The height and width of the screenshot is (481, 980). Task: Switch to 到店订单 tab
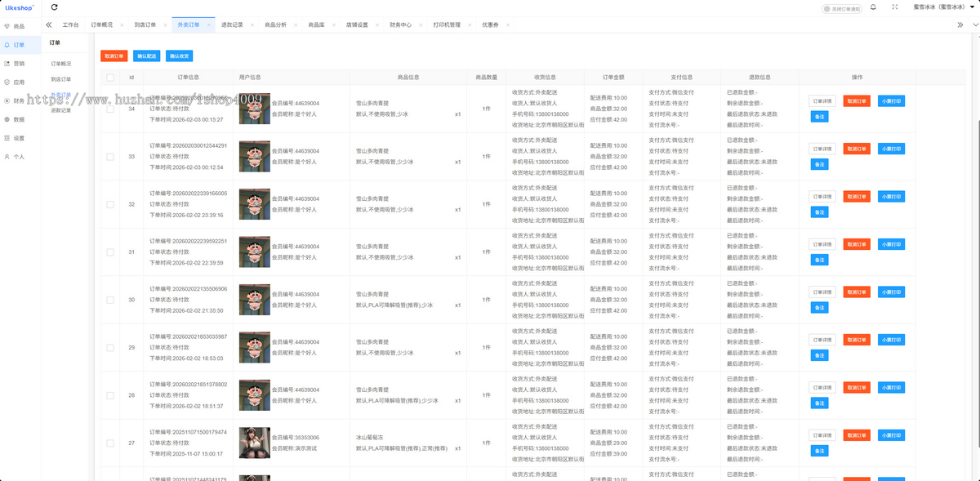click(x=145, y=25)
